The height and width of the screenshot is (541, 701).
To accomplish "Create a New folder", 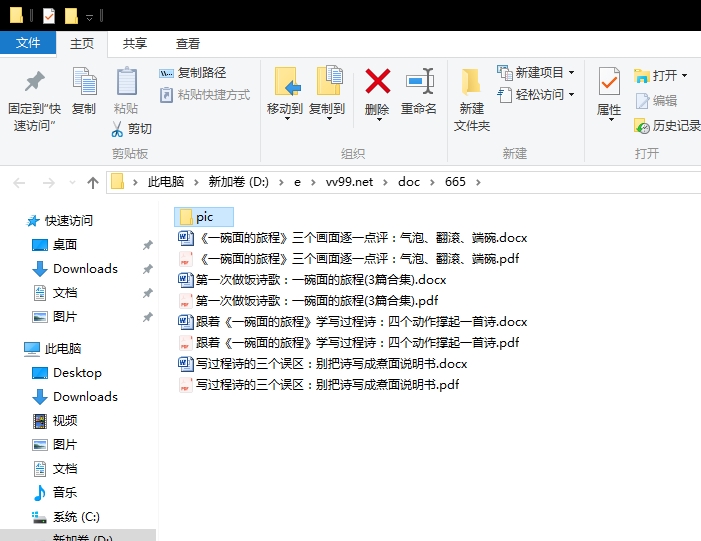I will coord(472,99).
